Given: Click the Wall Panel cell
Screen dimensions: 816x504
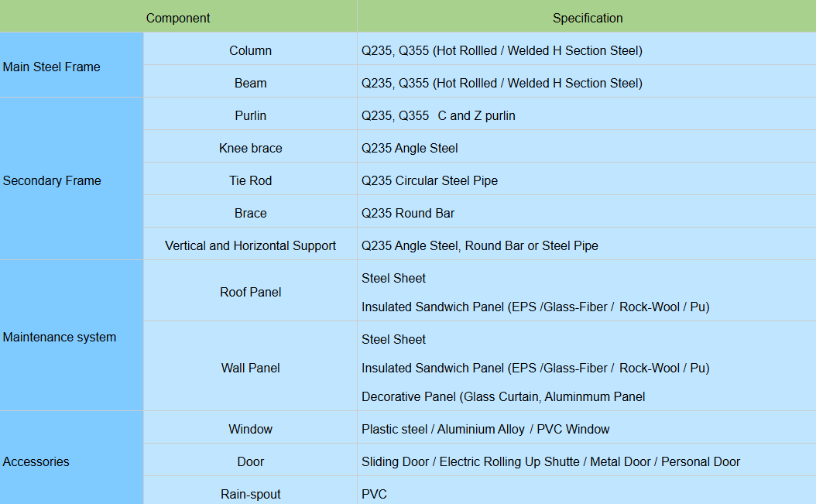Looking at the screenshot, I should click(x=250, y=368).
